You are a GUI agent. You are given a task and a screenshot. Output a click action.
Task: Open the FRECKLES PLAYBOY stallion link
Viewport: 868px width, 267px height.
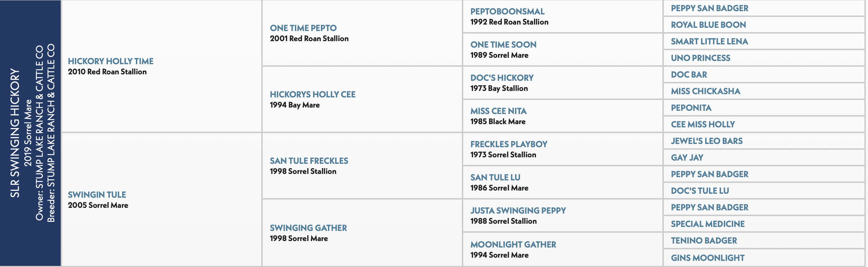click(509, 144)
